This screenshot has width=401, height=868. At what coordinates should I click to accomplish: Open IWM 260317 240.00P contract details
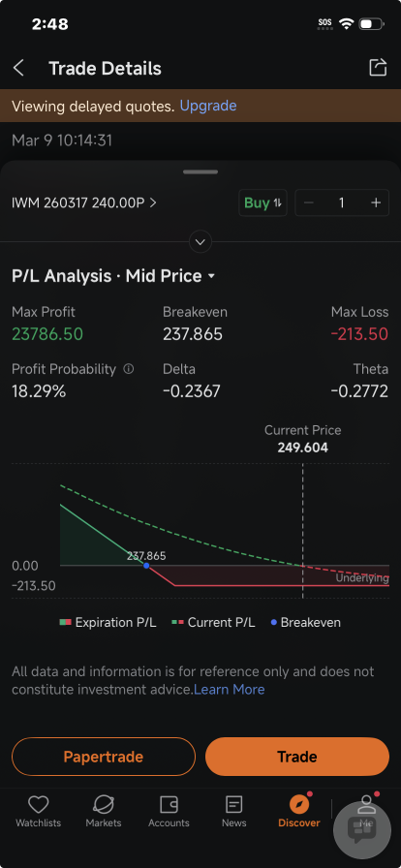point(84,203)
